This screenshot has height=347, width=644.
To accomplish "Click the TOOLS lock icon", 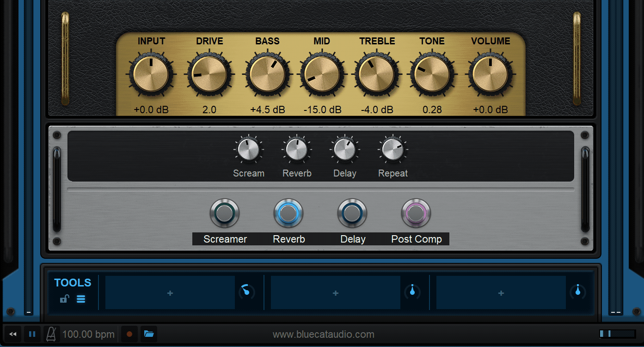I will pyautogui.click(x=64, y=299).
